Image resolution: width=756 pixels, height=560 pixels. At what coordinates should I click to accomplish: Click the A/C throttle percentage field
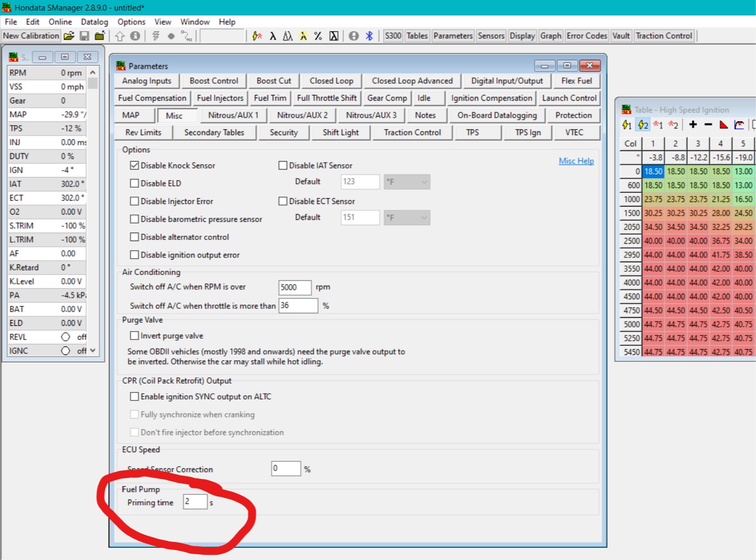(x=298, y=306)
